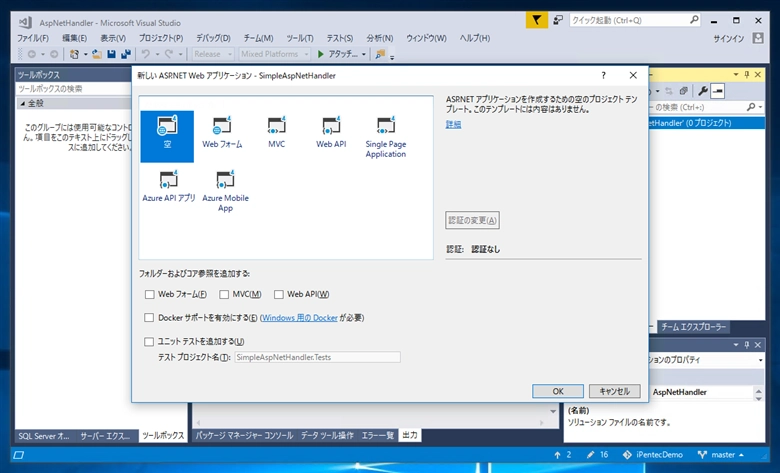Screen dimensions: 780x473
Task: Check the MVC(M) core reference checkbox
Action: point(224,294)
